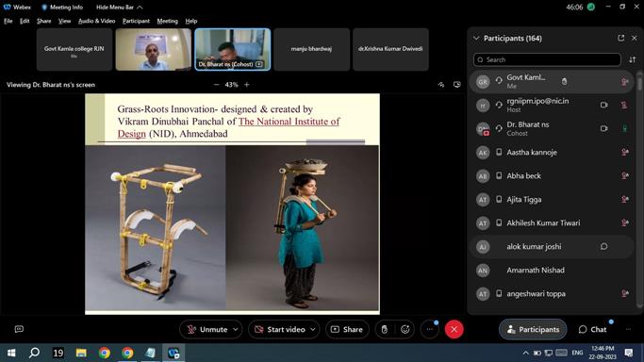Click shared screen layout icon
The width and height of the screenshot is (644, 362).
[456, 85]
